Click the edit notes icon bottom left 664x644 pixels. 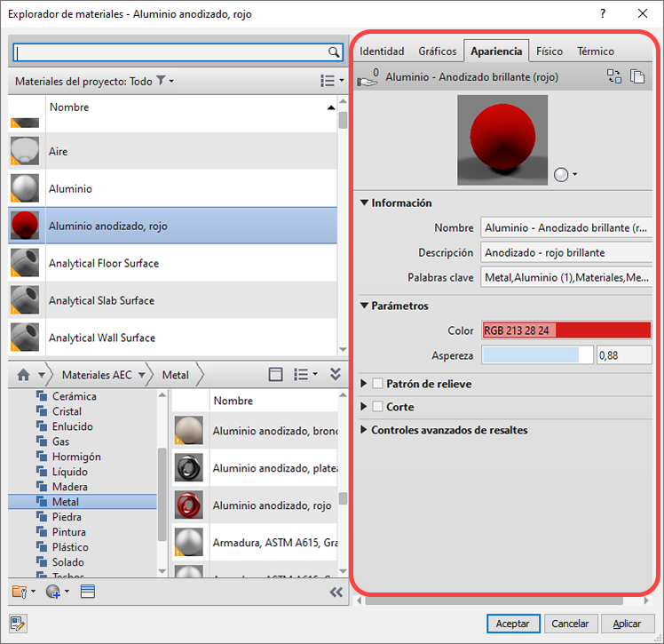18,624
